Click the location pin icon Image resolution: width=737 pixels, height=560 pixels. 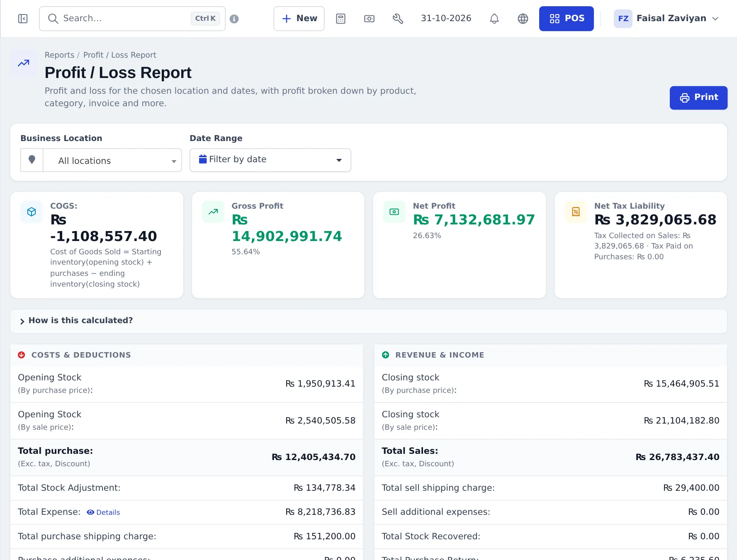point(32,160)
